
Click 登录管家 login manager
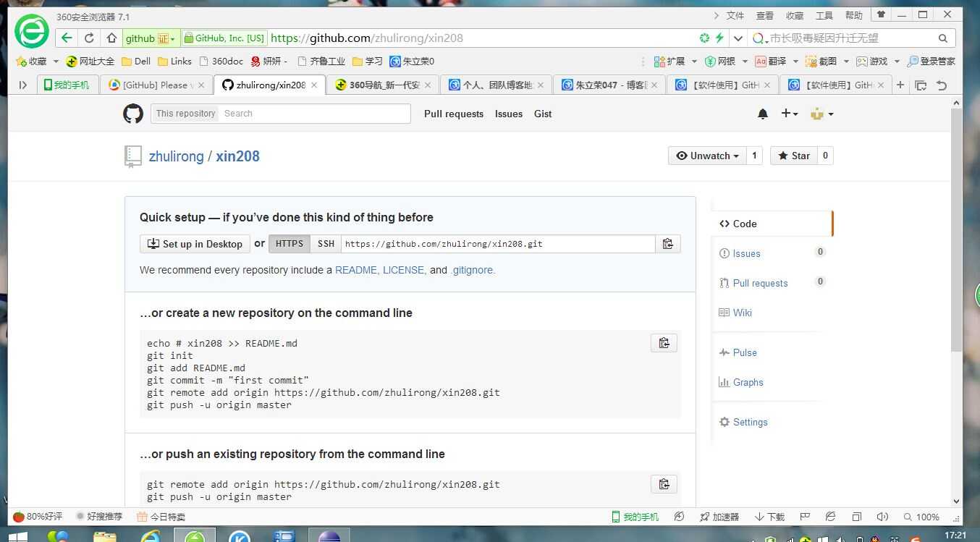click(931, 62)
